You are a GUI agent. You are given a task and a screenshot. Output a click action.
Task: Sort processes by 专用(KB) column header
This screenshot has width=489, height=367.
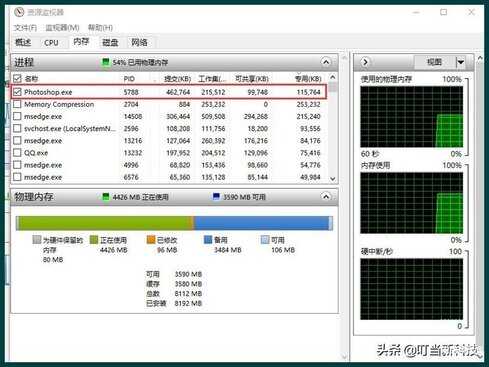(308, 79)
